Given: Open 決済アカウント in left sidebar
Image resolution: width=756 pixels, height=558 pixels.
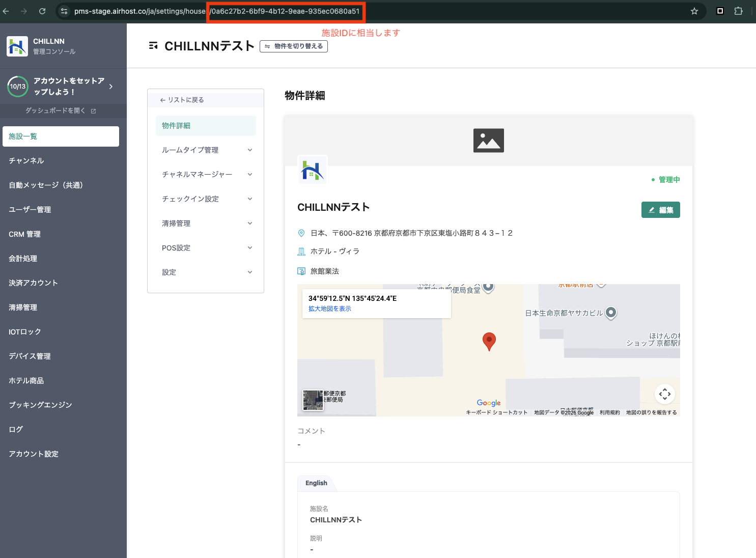Looking at the screenshot, I should pyautogui.click(x=61, y=283).
